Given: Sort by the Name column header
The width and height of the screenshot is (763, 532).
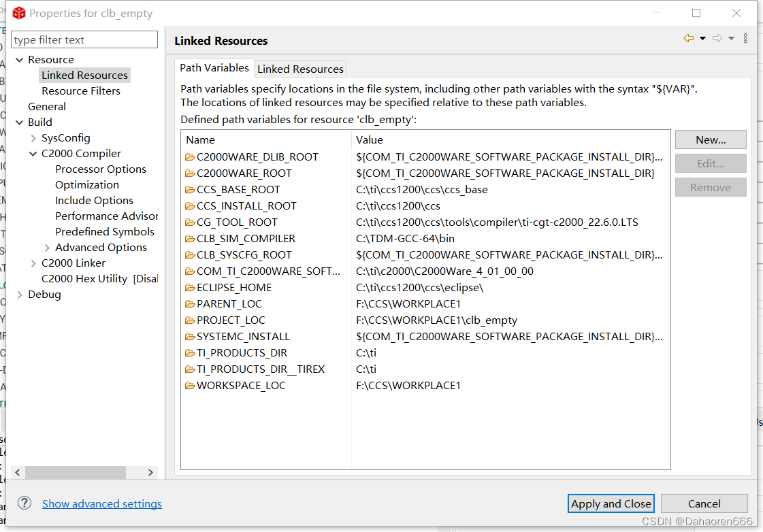Looking at the screenshot, I should pyautogui.click(x=265, y=140).
